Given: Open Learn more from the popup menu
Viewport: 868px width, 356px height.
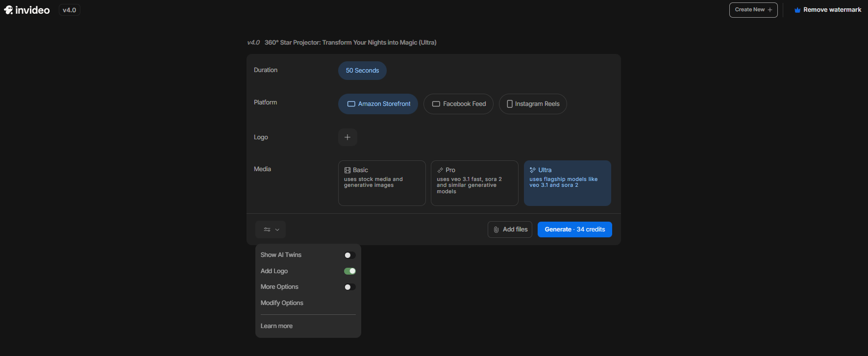Looking at the screenshot, I should [276, 326].
